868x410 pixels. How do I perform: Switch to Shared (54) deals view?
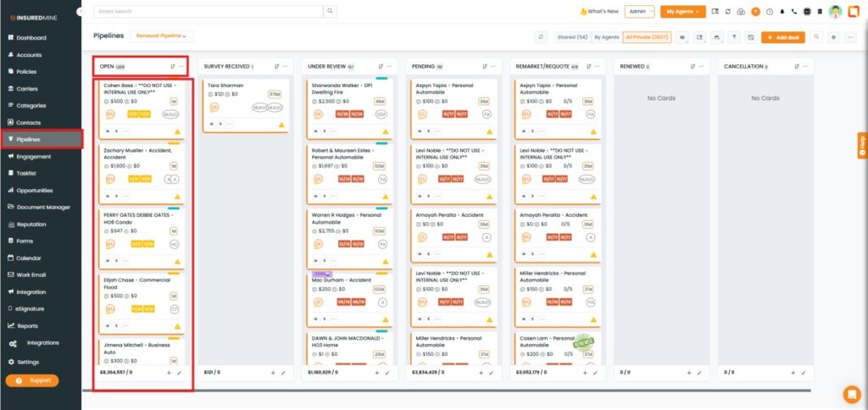(572, 37)
